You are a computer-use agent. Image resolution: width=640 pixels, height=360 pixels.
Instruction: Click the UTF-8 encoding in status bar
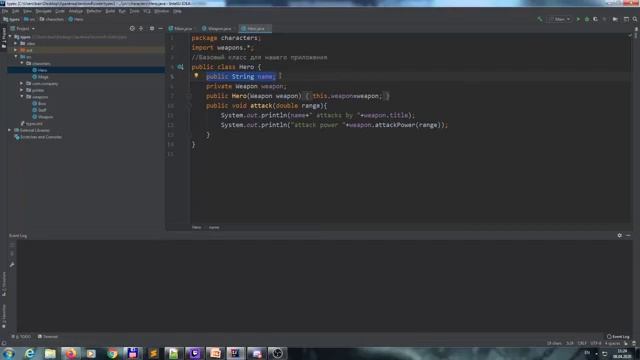coord(596,343)
